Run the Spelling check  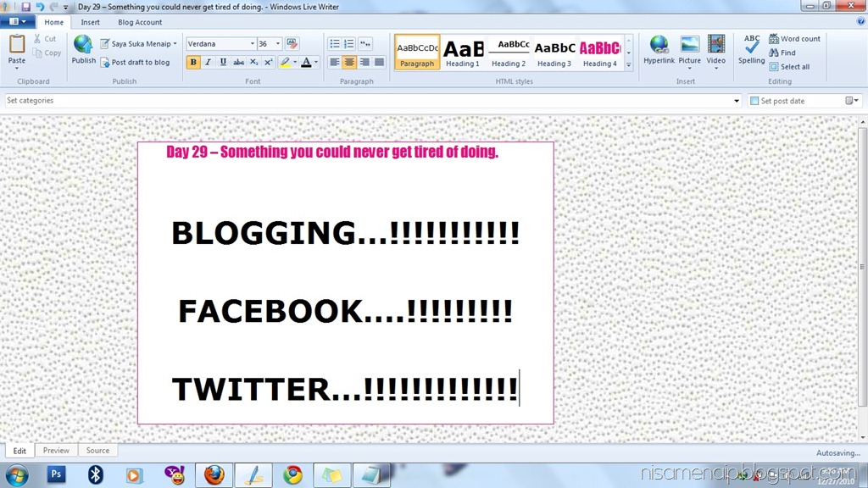751,50
